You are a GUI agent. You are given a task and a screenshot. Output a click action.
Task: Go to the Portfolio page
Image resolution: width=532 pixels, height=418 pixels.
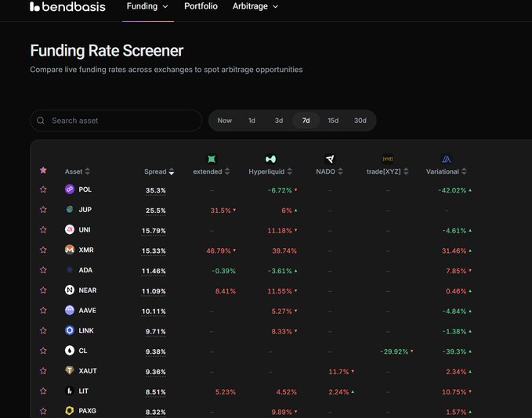(201, 6)
